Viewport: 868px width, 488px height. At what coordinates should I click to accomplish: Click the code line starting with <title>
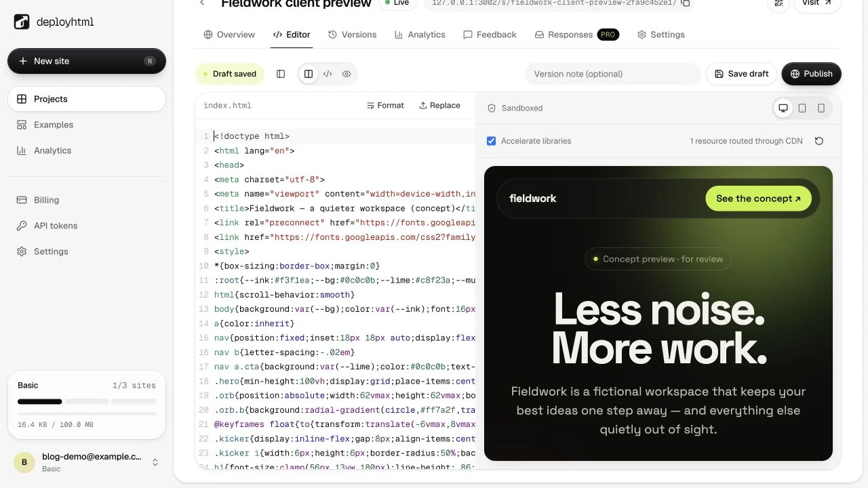point(344,208)
